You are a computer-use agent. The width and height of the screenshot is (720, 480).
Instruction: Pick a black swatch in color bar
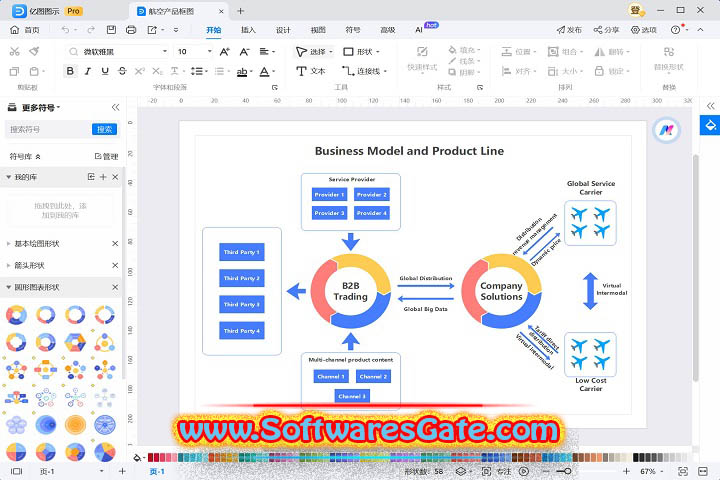point(636,457)
